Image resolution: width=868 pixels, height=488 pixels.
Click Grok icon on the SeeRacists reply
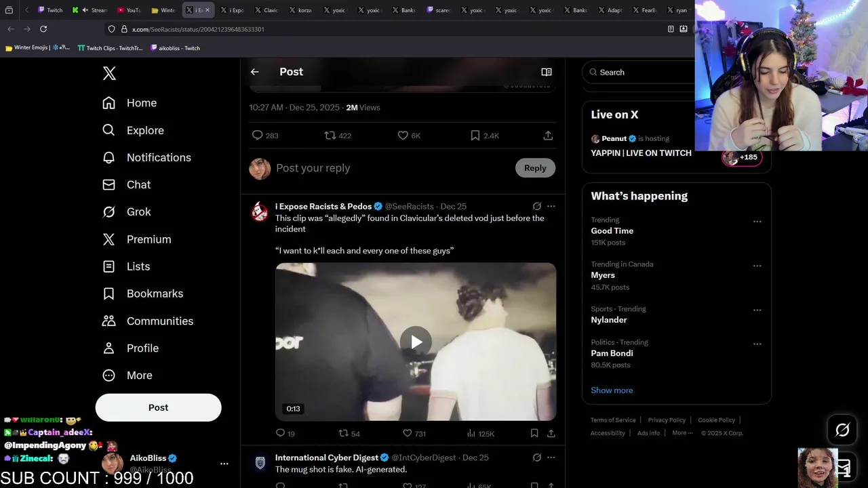click(537, 207)
